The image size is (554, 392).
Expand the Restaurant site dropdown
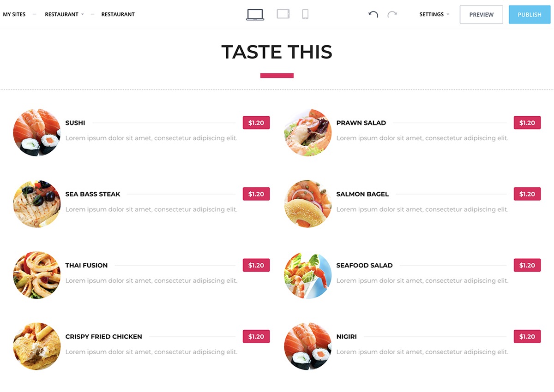click(64, 14)
